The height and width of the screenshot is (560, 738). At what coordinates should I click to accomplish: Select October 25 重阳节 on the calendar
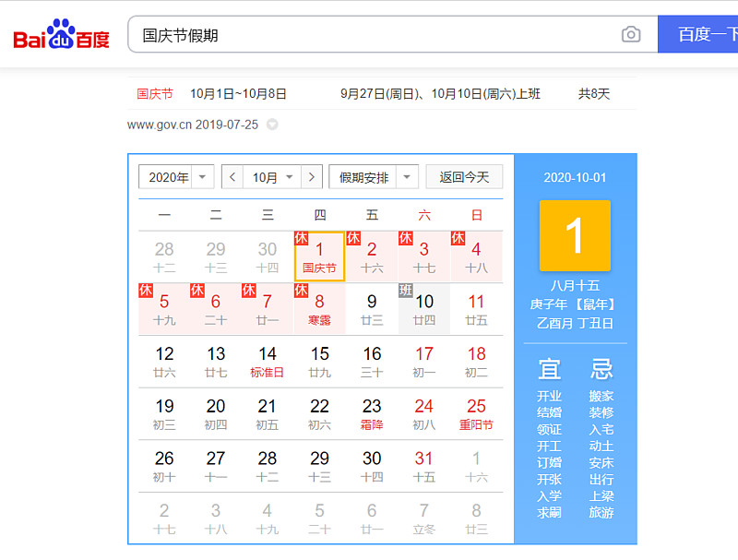[477, 413]
